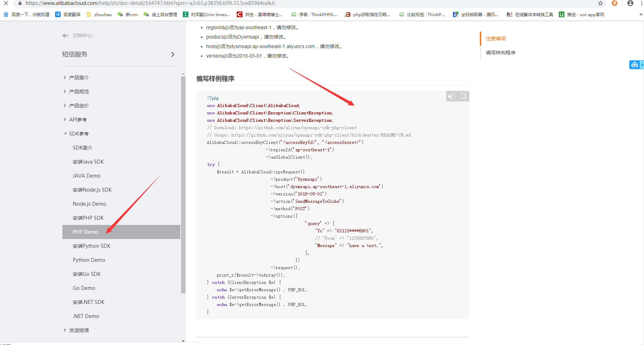
Task: Open the JAVA Demo page
Action: click(x=87, y=176)
